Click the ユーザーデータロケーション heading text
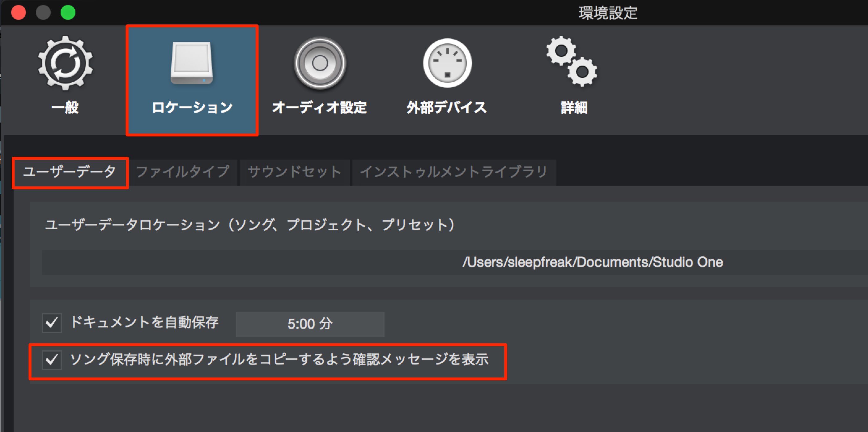 click(251, 225)
